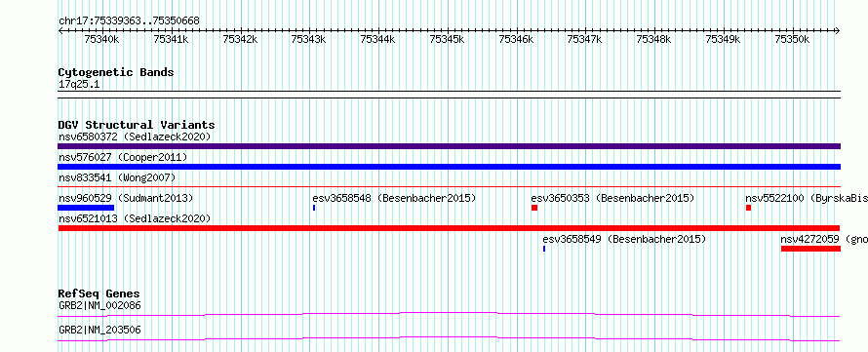Image resolution: width=868 pixels, height=352 pixels.
Task: Click the esv3658549 (Besenbacher2015) label
Action: (x=624, y=239)
